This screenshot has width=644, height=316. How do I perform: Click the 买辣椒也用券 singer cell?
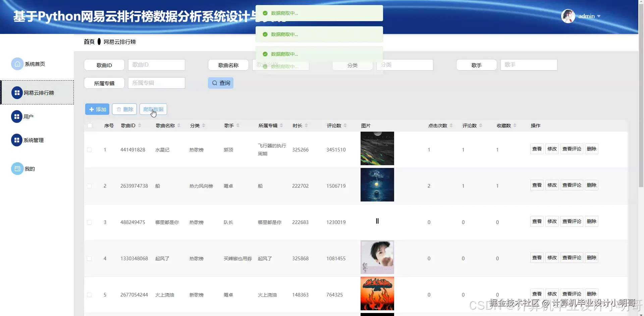pos(238,259)
